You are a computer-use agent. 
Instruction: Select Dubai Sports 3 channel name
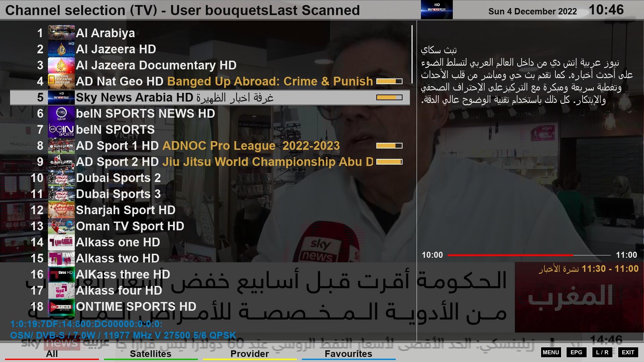coord(118,194)
